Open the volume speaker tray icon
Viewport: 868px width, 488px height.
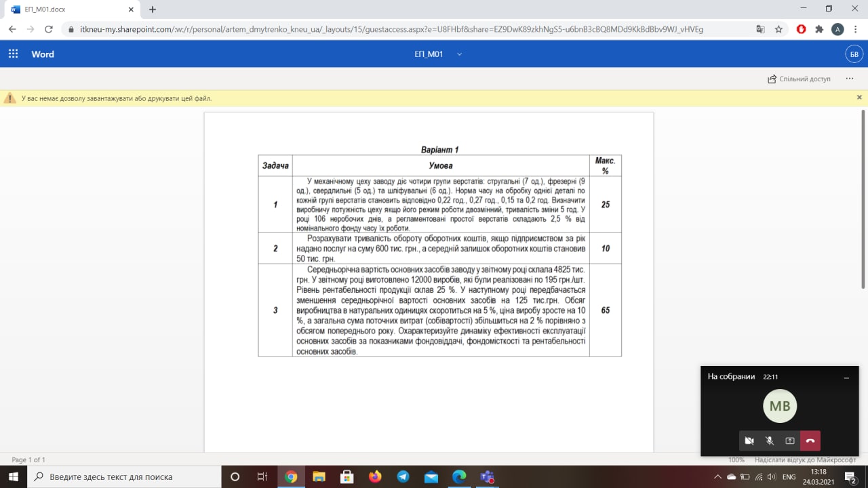(x=771, y=476)
